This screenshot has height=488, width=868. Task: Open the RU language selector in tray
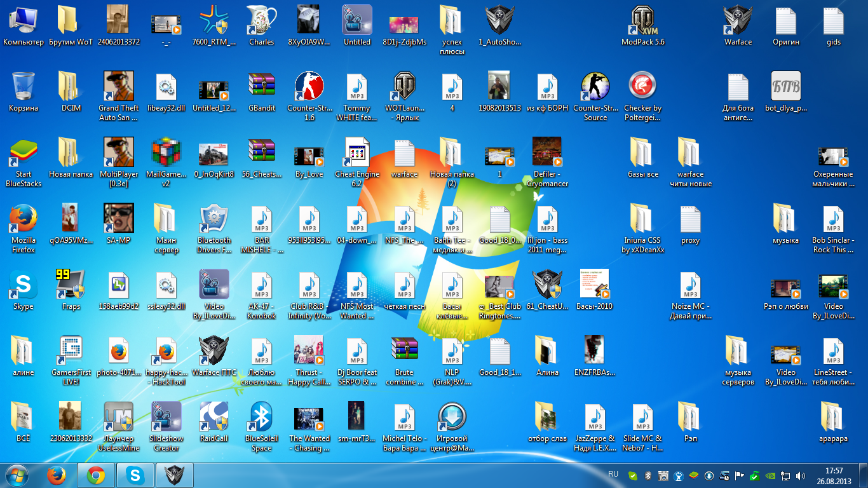(613, 474)
